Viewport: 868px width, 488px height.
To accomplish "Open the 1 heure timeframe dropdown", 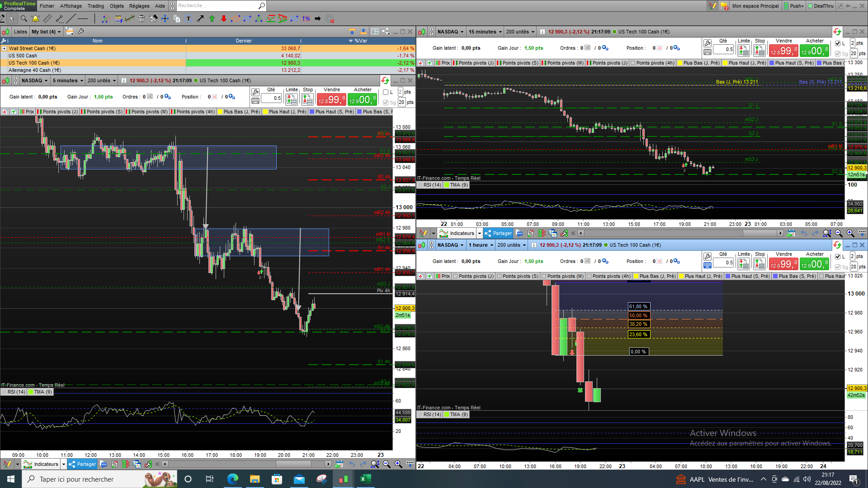I will click(481, 245).
